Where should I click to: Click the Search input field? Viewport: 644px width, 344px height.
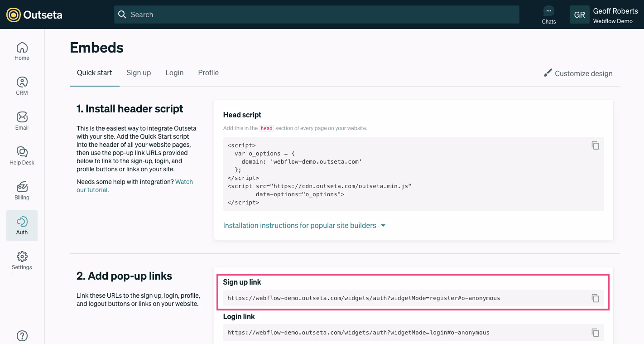tap(317, 15)
